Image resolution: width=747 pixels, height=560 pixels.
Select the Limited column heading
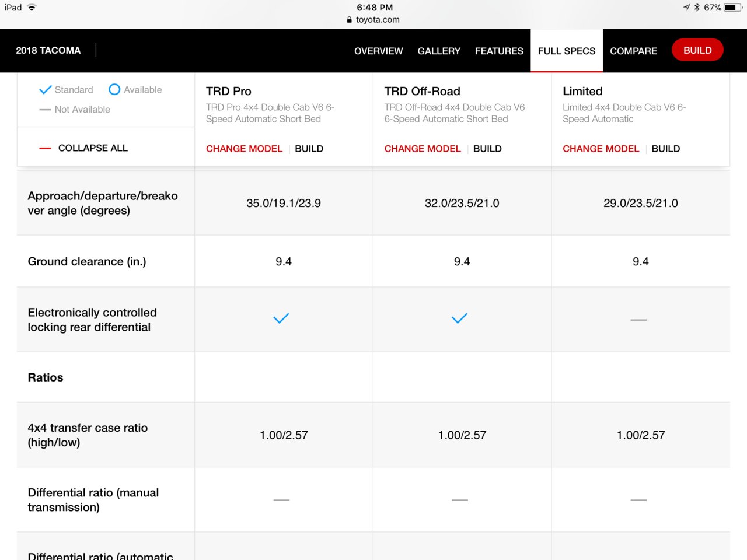tap(582, 91)
